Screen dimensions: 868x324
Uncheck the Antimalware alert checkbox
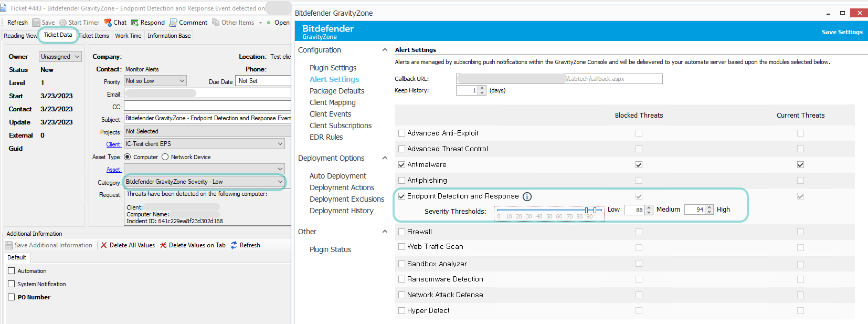click(x=401, y=165)
